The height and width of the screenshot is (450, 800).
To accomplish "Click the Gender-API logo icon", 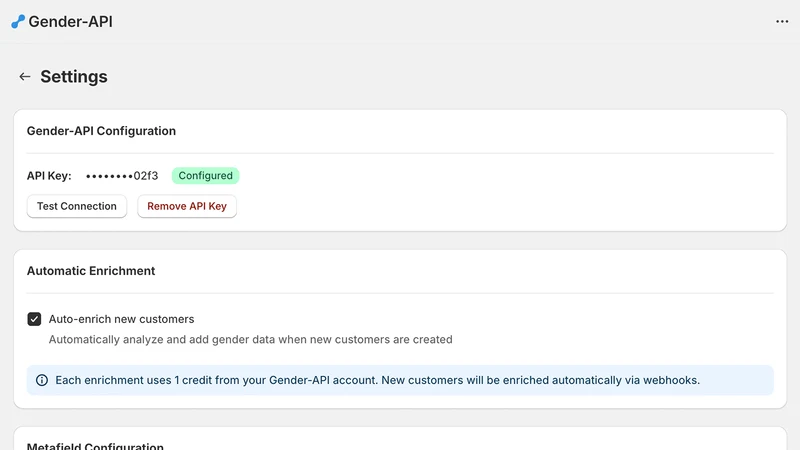I will click(18, 21).
